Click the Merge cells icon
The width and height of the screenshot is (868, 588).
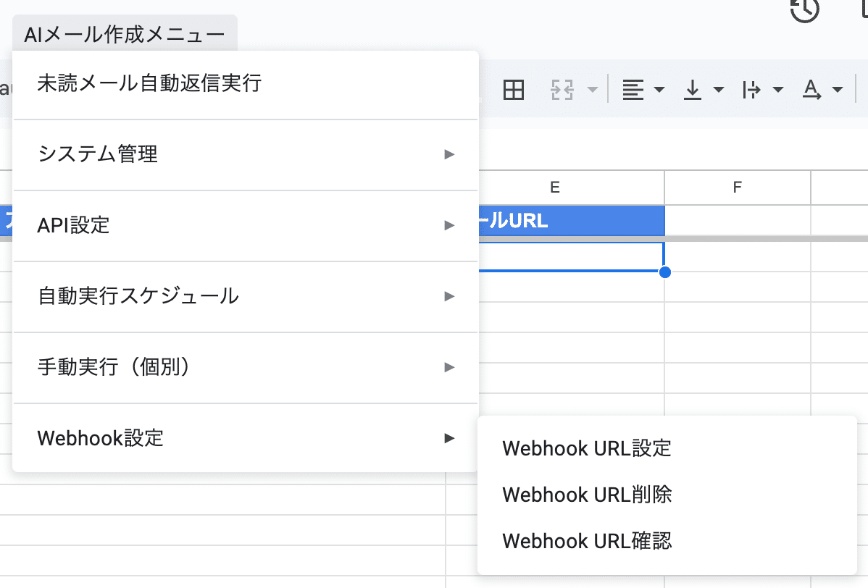click(562, 91)
